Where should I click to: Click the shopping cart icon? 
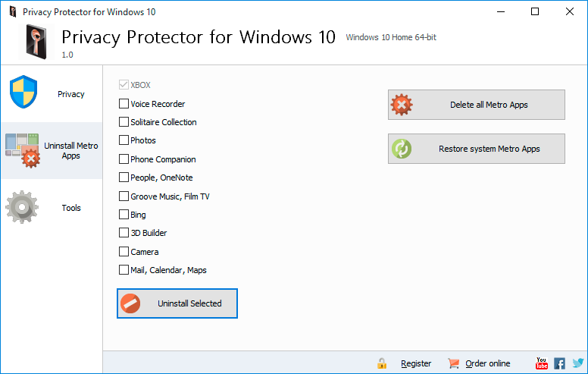453,363
